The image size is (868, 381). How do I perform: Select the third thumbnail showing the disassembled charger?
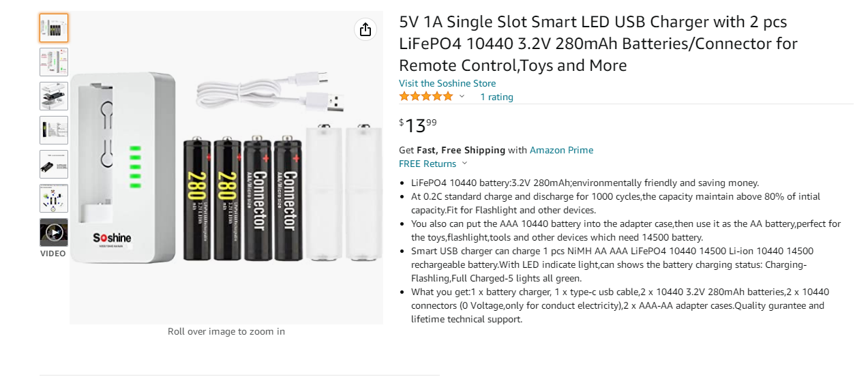point(54,96)
